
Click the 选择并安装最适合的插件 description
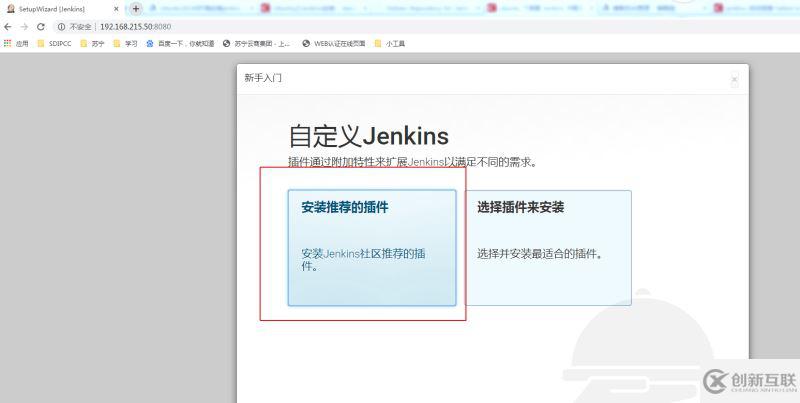click(x=540, y=254)
